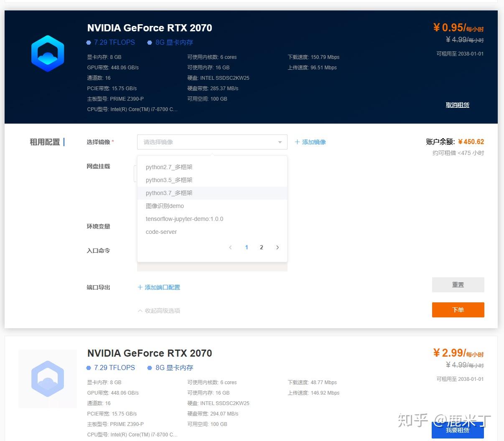The image size is (504, 441).
Task: Click the 网盘挂载 label
Action: pos(98,166)
